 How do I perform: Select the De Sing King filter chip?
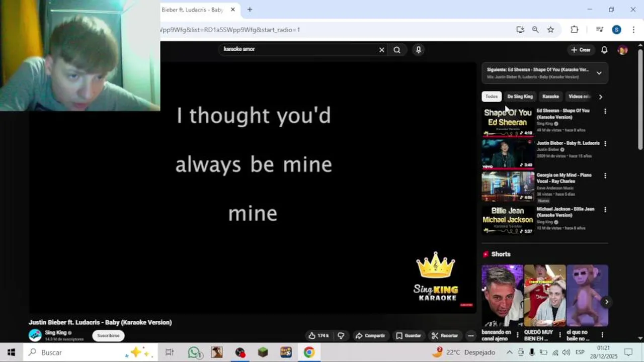(x=520, y=97)
